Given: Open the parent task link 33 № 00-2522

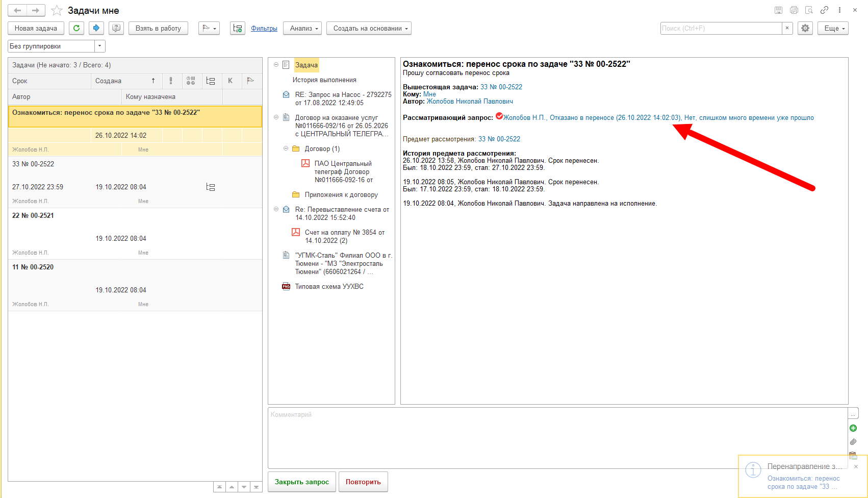Looking at the screenshot, I should (x=501, y=87).
